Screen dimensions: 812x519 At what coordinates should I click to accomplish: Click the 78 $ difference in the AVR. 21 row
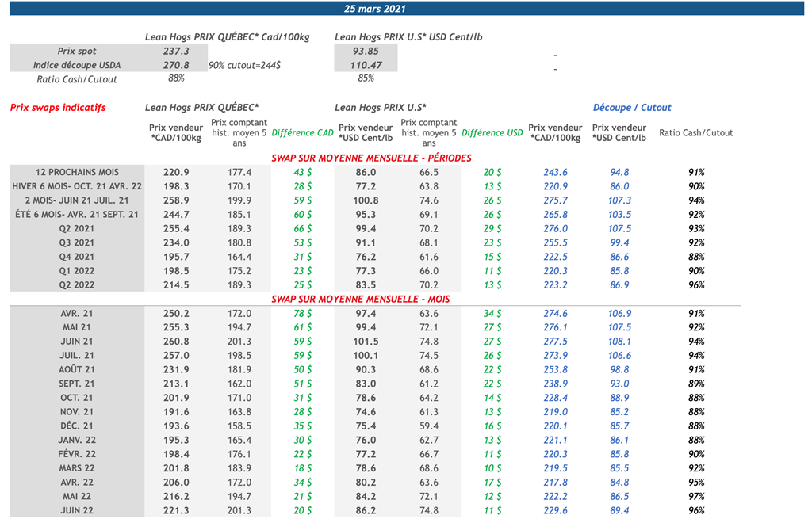[303, 314]
